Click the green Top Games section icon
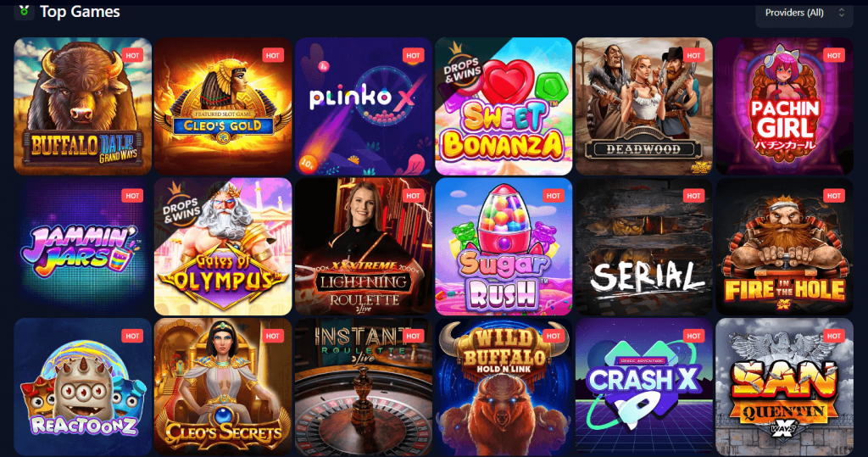868x457 pixels. (24, 10)
